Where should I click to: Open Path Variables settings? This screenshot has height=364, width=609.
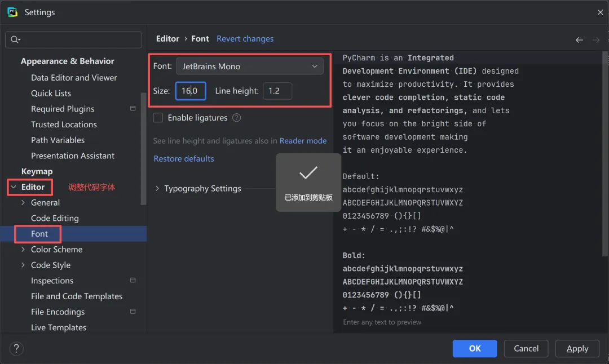pyautogui.click(x=58, y=140)
